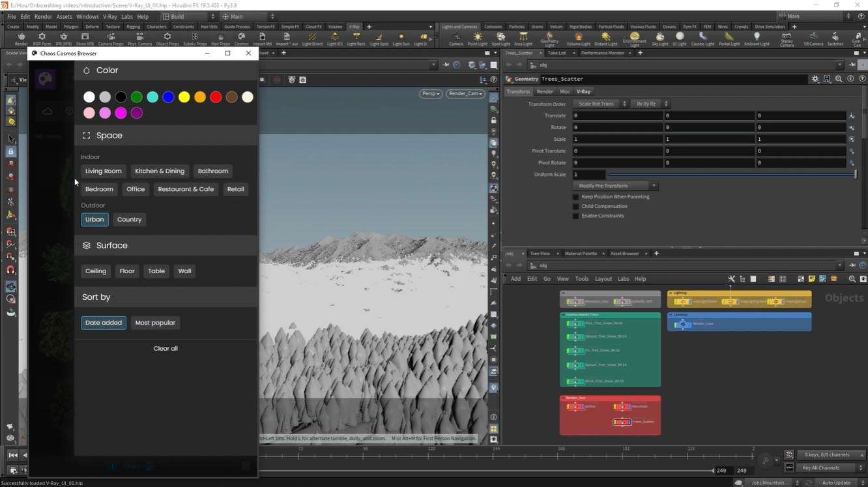This screenshot has width=868, height=487.
Task: Click the Sky Light shelf icon
Action: coord(659,38)
